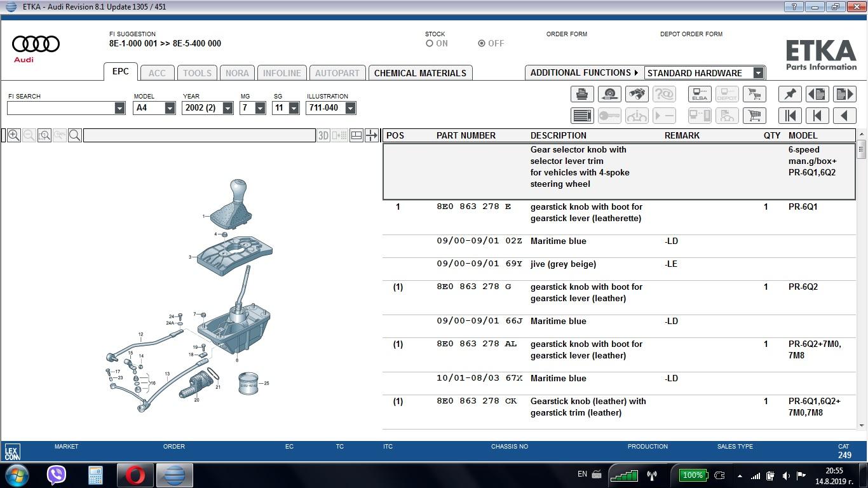This screenshot has height=488, width=868.
Task: Click the plain left arrow button
Action: 844,116
